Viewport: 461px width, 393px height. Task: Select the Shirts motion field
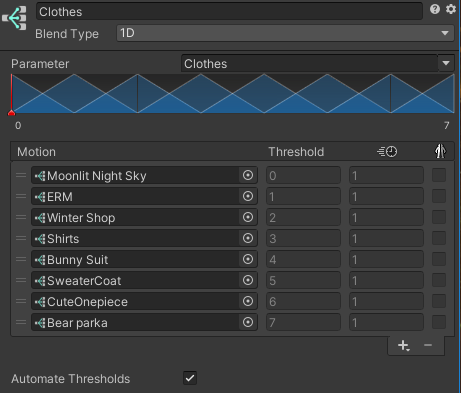pos(144,238)
